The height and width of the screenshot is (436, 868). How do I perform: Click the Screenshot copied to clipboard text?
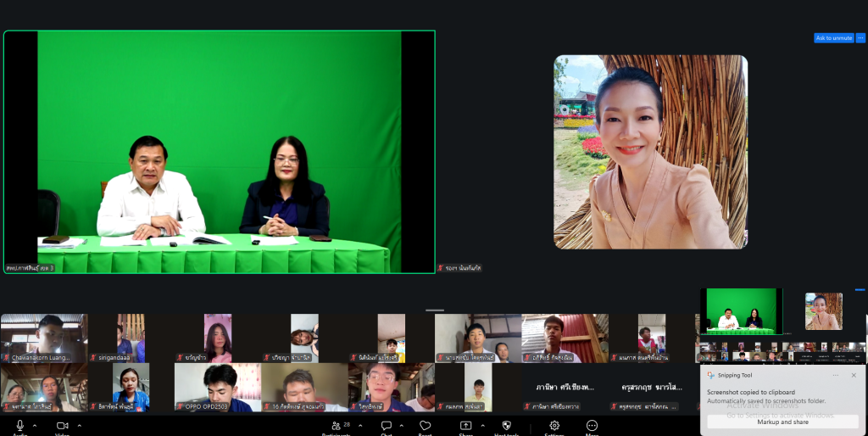[751, 392]
